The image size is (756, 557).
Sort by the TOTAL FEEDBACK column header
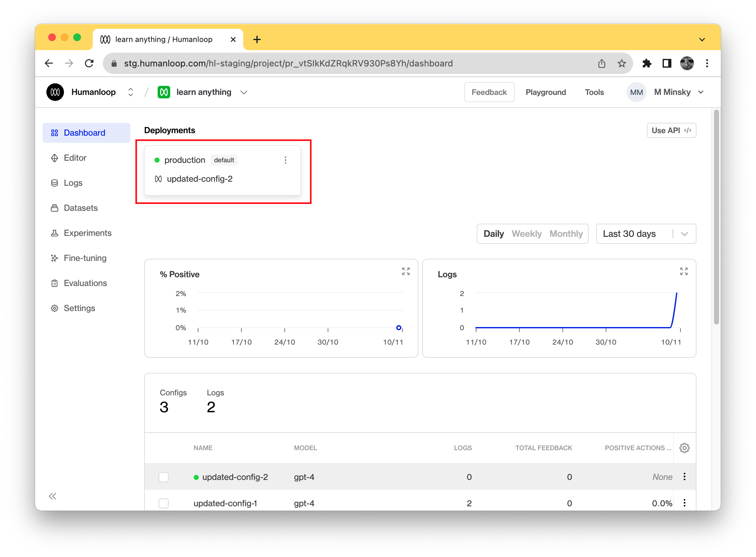click(543, 448)
